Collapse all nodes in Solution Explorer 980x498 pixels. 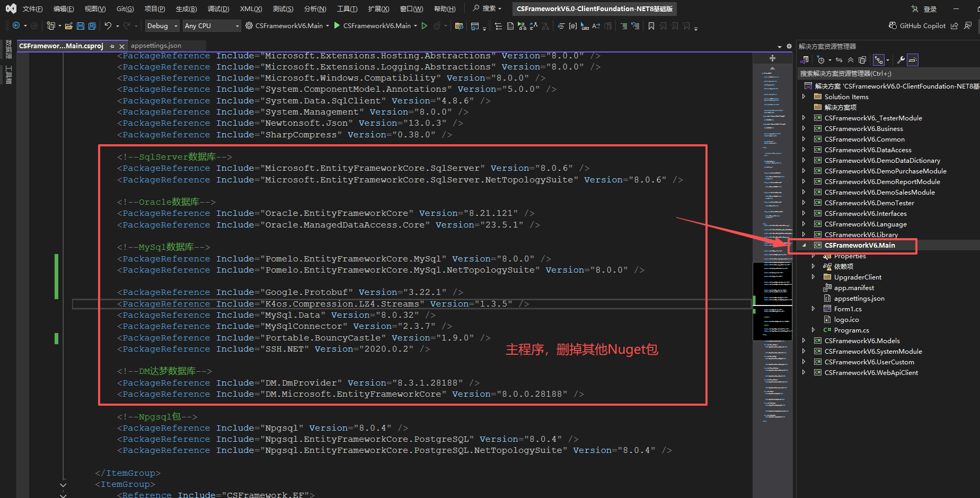(850, 60)
